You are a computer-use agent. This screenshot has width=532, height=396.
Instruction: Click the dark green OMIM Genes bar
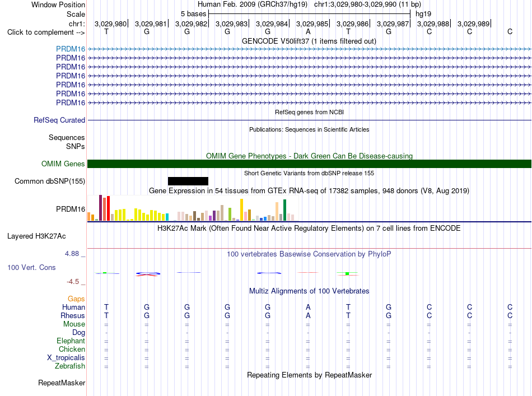coord(309,164)
